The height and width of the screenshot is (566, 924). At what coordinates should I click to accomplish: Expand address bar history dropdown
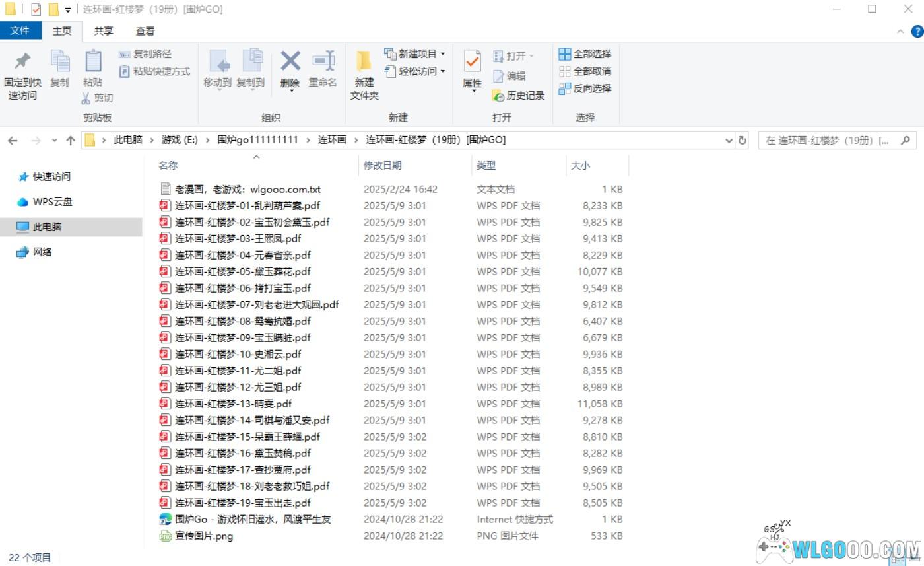[729, 140]
